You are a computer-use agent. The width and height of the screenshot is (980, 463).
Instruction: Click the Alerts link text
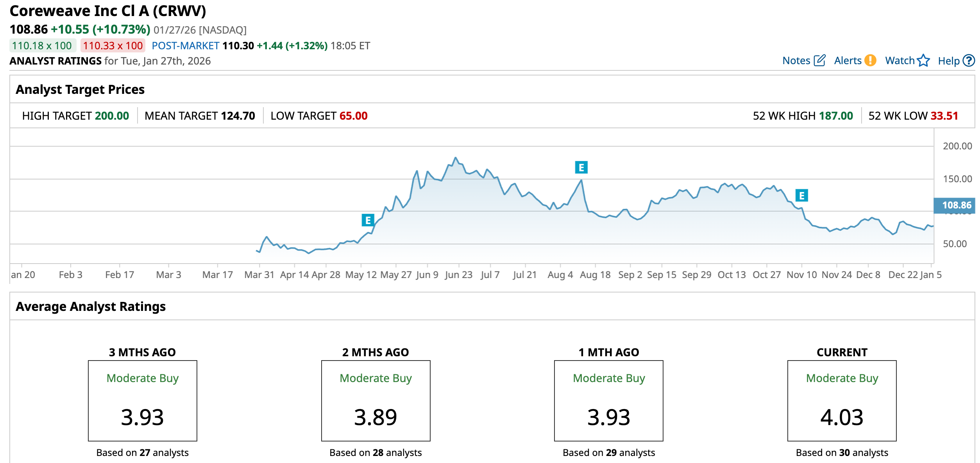(x=847, y=61)
